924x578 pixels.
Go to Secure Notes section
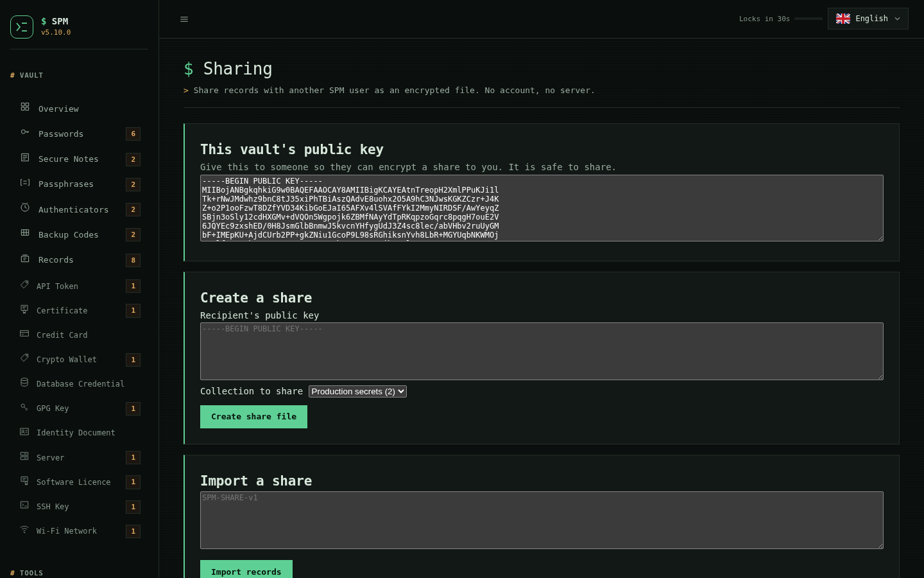(x=80, y=159)
